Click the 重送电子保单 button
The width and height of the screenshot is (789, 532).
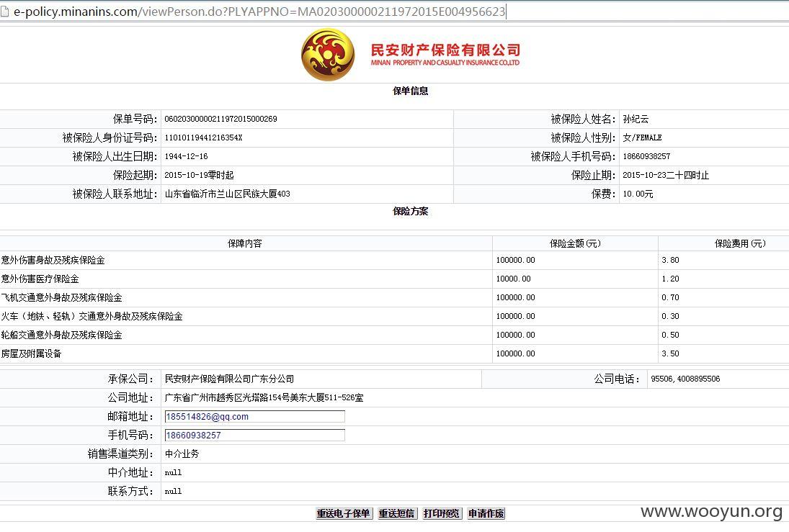tap(344, 513)
